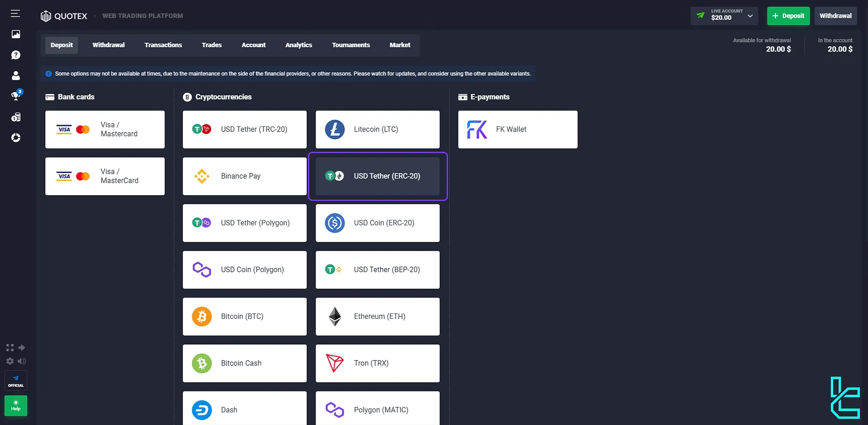Click the arrow icon beside fullscreen
This screenshot has height=425, width=868.
[x=22, y=348]
